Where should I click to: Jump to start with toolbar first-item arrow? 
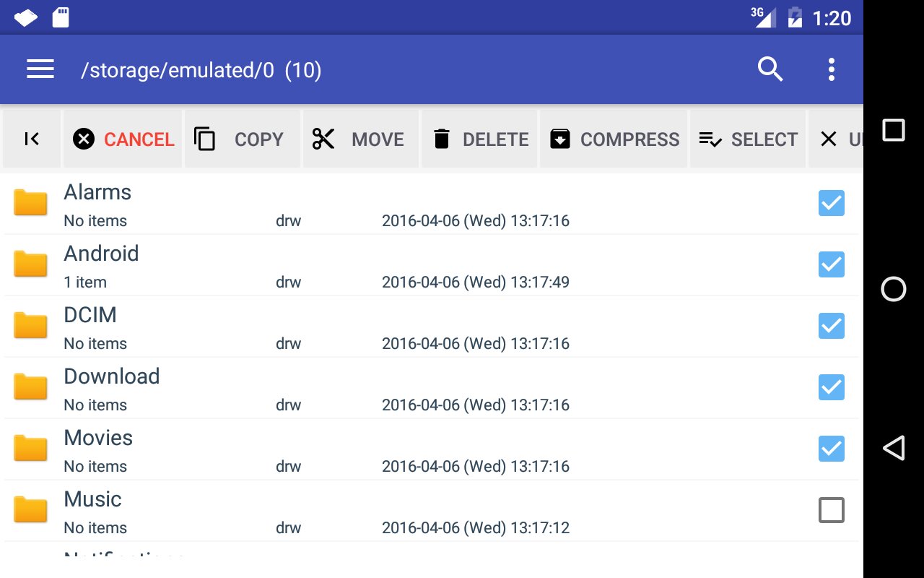click(x=32, y=139)
